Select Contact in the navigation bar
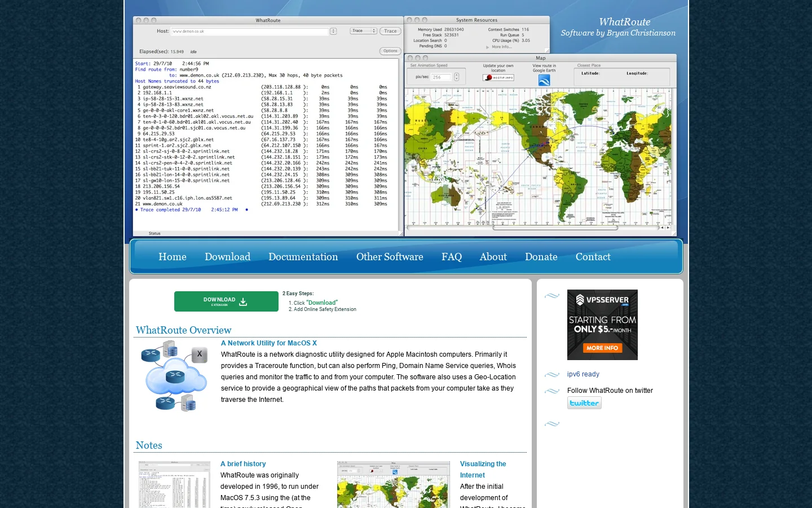This screenshot has height=508, width=812. 593,257
